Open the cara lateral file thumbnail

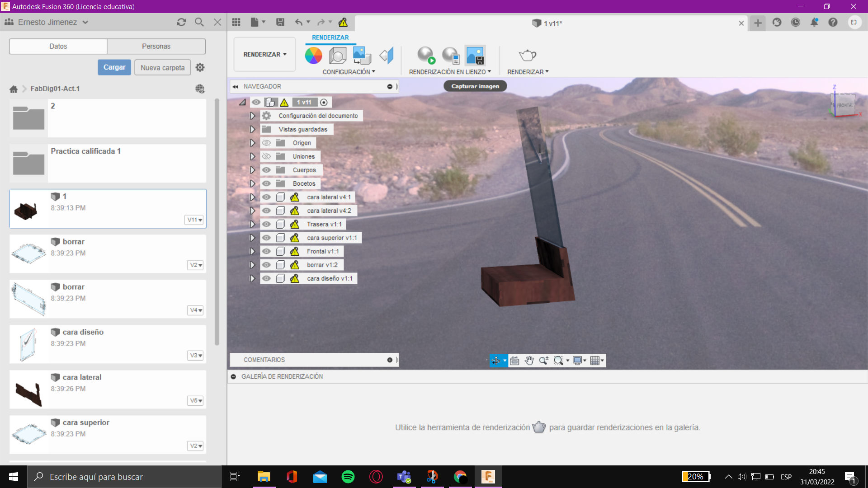pos(28,389)
